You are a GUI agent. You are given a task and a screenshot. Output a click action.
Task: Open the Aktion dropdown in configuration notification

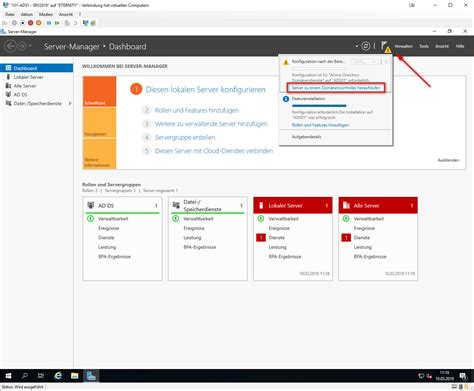(364, 62)
